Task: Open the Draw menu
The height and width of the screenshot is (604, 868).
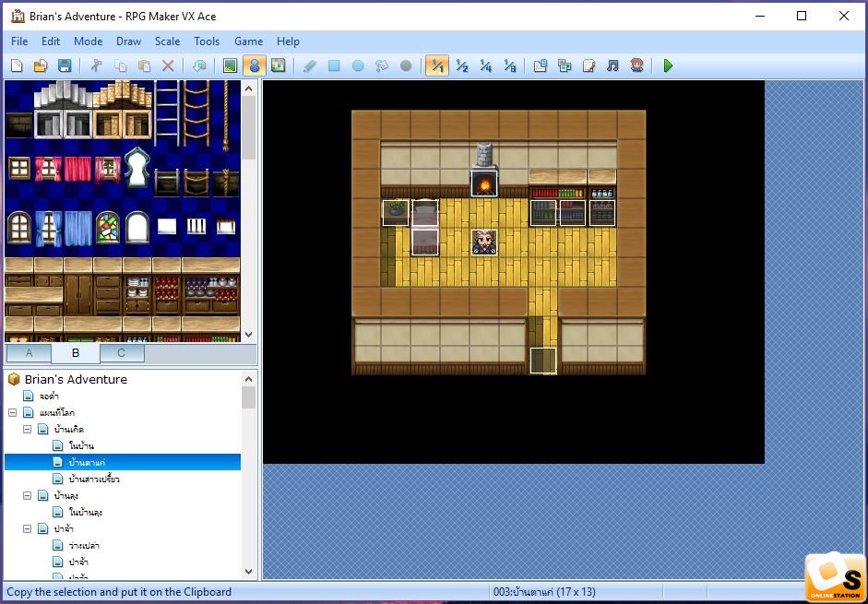Action: 128,41
